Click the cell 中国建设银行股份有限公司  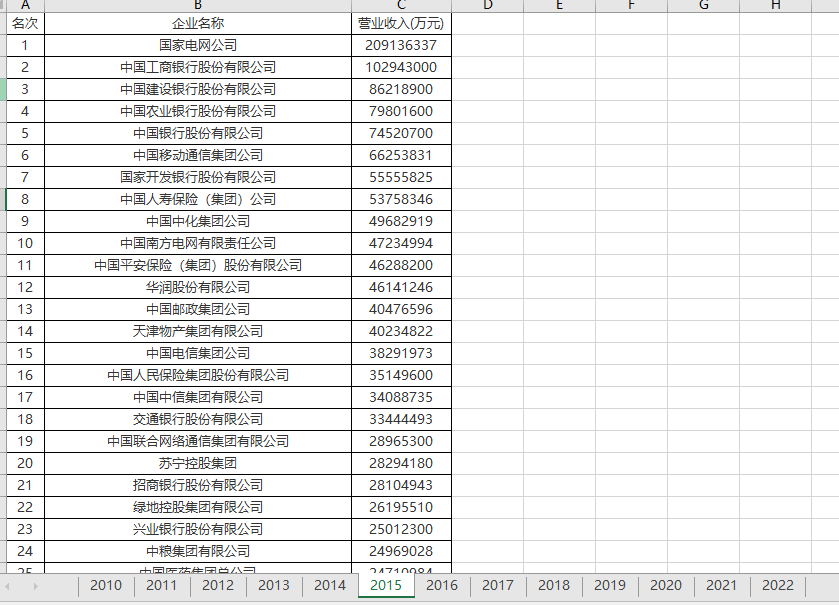pos(198,89)
